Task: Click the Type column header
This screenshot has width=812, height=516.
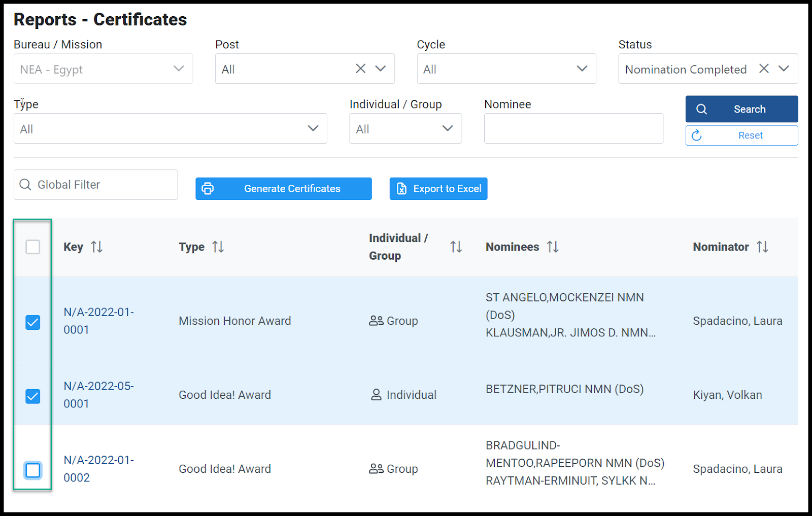Action: pyautogui.click(x=191, y=247)
